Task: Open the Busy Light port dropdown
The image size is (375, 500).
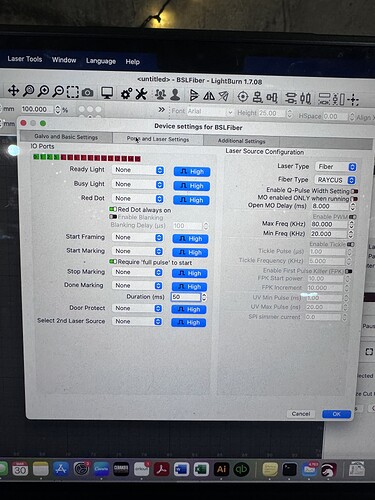Action: 138,184
